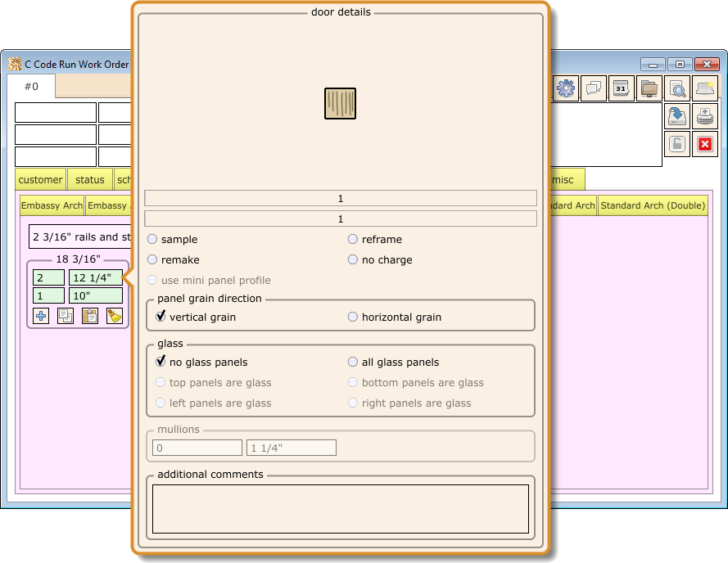Viewport: 728px width, 563px height.
Task: Choose horizontal grain direction
Action: (x=353, y=318)
